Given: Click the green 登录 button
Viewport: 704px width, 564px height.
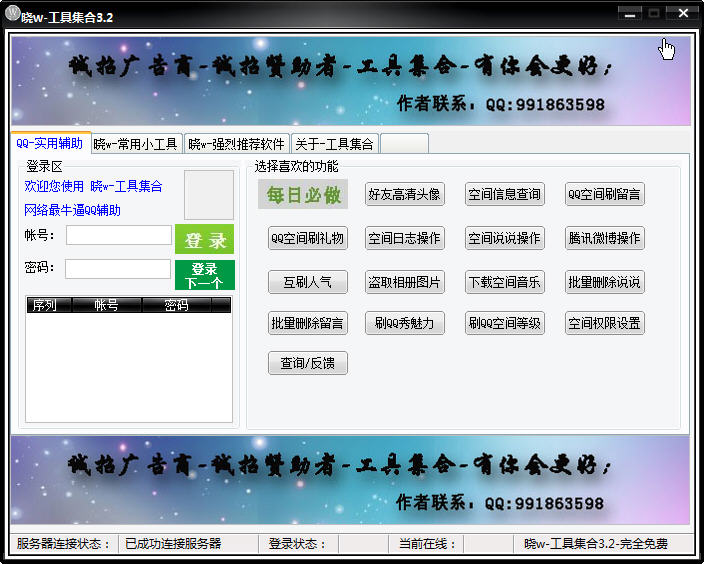Looking at the screenshot, I should (204, 239).
